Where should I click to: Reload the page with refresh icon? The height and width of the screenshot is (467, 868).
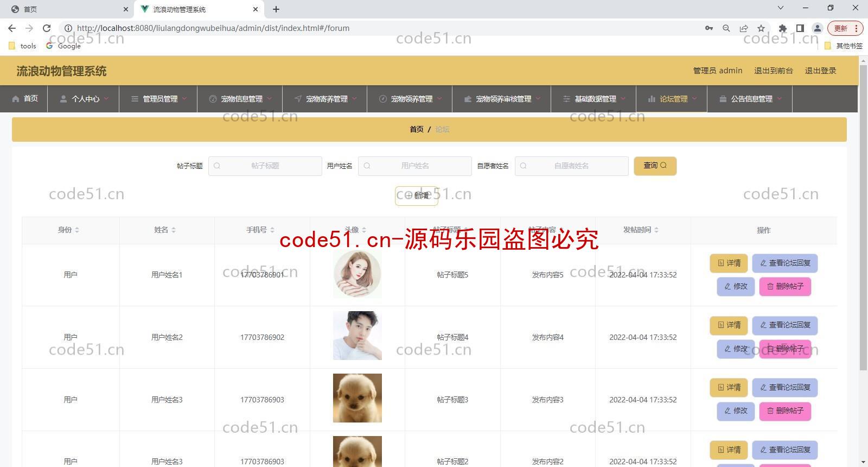point(47,28)
